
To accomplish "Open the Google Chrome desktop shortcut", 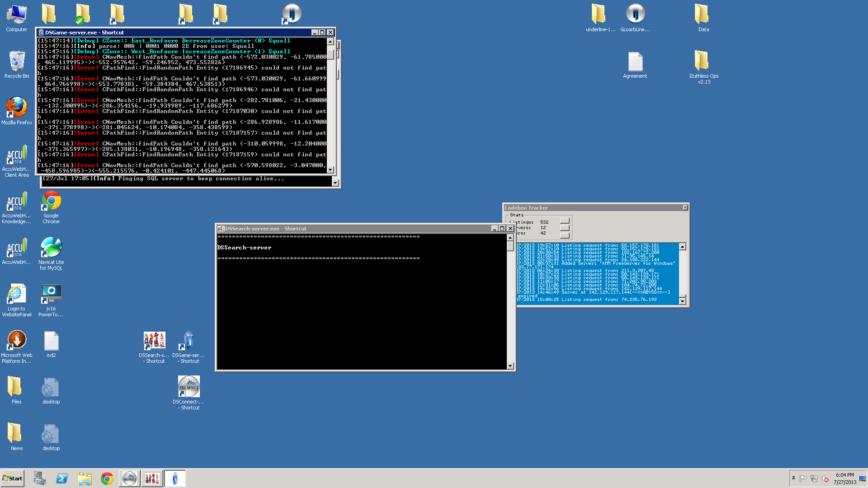I will tap(51, 201).
